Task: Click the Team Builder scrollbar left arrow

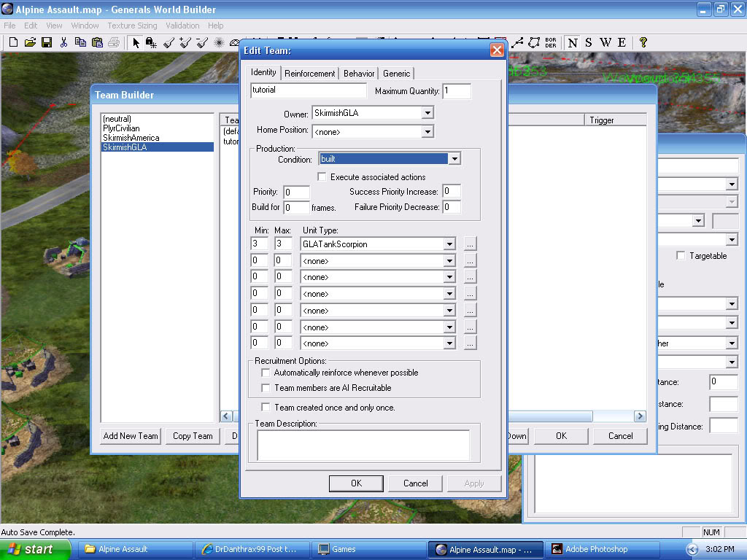Action: click(226, 416)
